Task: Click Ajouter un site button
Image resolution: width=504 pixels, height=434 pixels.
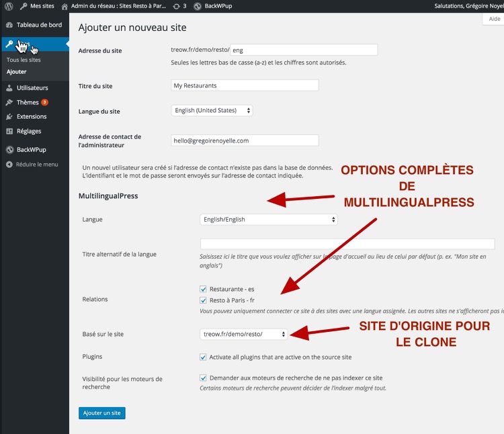Action: tap(102, 413)
